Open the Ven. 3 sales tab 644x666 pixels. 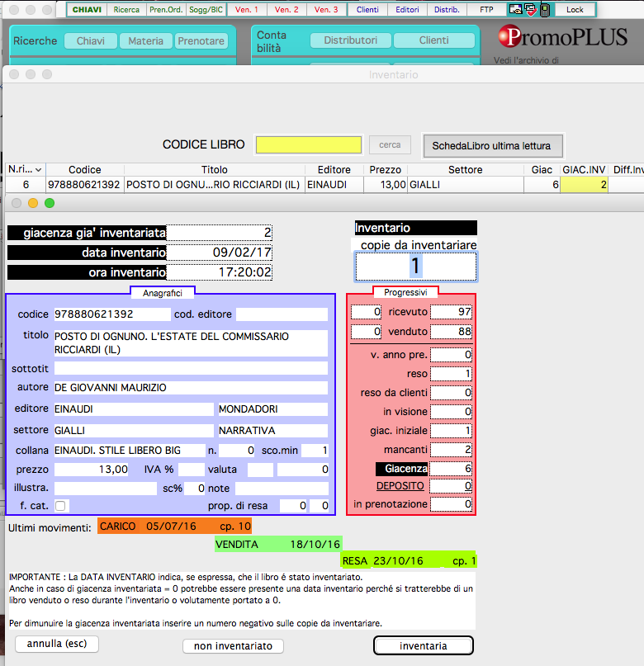(326, 9)
